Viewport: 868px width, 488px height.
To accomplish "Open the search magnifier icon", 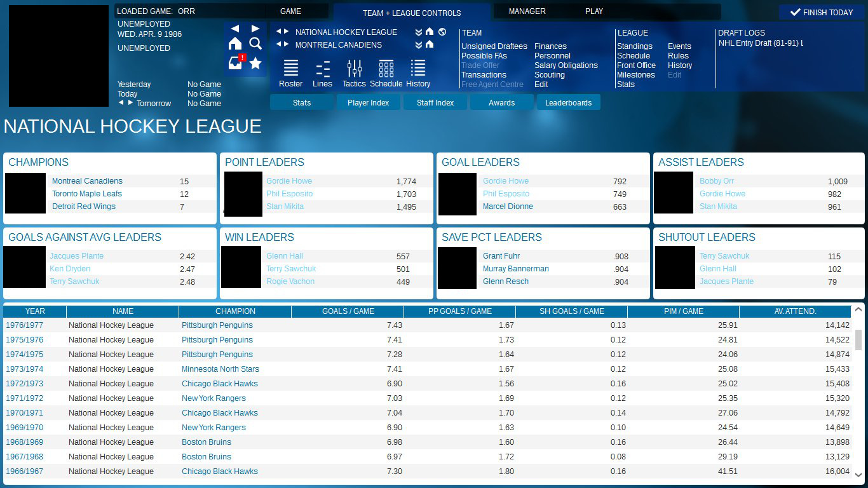I will [x=255, y=43].
